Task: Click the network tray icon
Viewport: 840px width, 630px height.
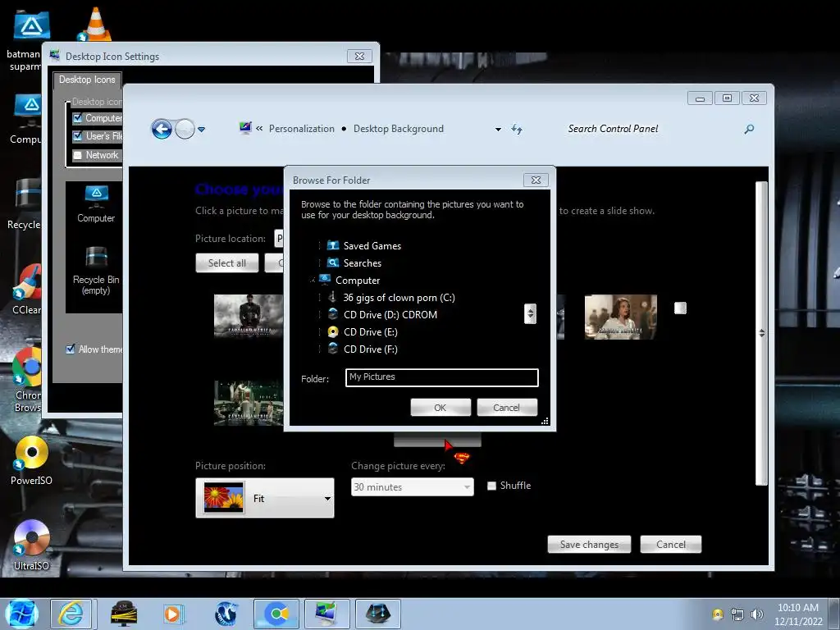Action: [x=737, y=614]
